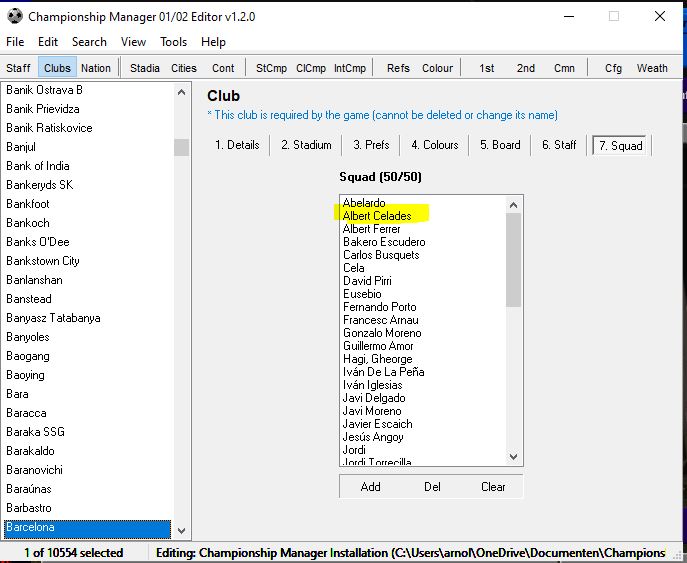Click the football app icon in title bar

pyautogui.click(x=15, y=17)
